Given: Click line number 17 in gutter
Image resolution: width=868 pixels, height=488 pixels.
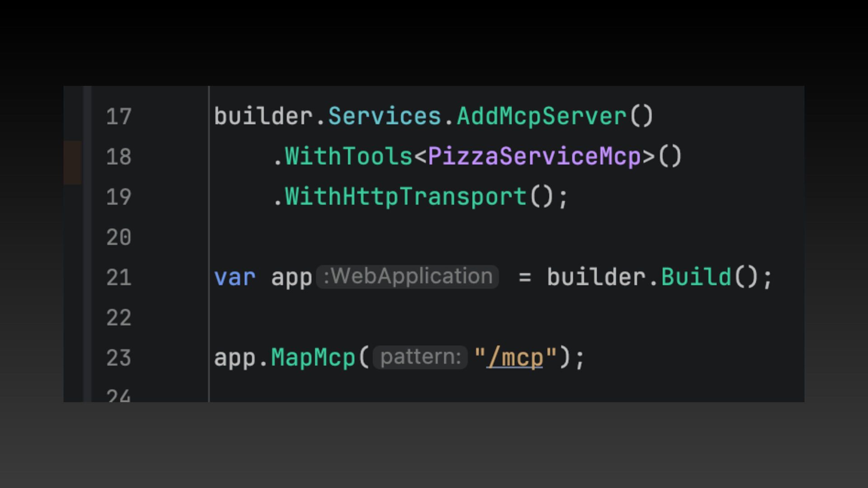Looking at the screenshot, I should (x=118, y=117).
